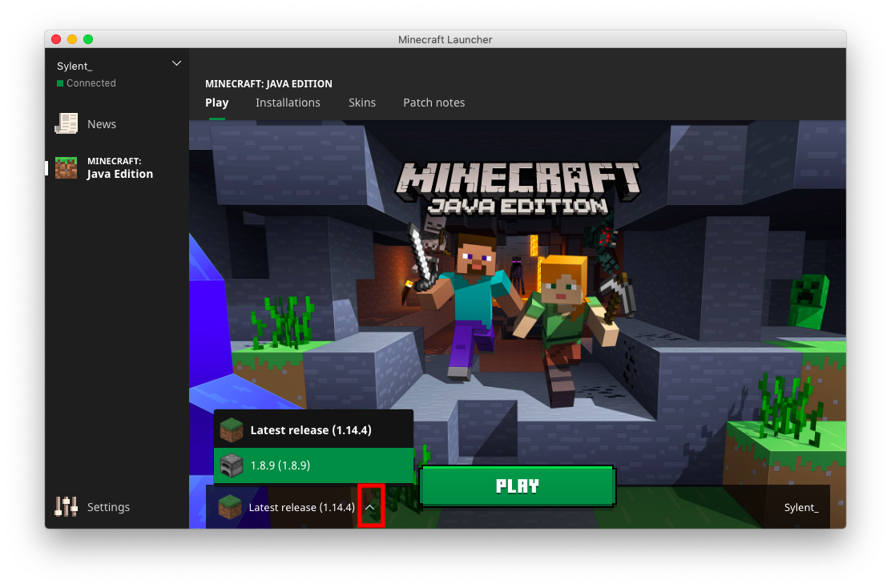Click the Connected status text

pos(91,83)
